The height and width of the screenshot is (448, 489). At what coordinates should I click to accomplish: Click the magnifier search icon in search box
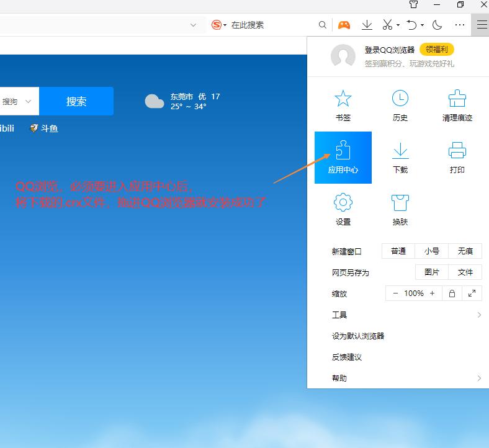click(323, 25)
